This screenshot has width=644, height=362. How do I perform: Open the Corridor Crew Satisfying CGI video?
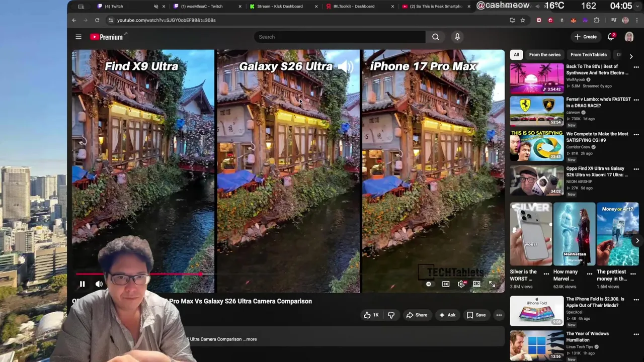coord(537,146)
